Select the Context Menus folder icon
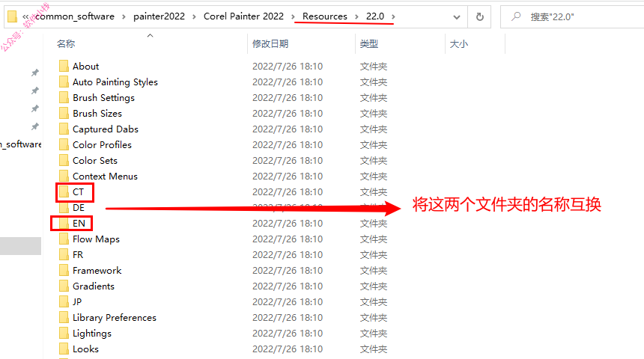Viewport: 644px width, 359px height. [x=64, y=176]
